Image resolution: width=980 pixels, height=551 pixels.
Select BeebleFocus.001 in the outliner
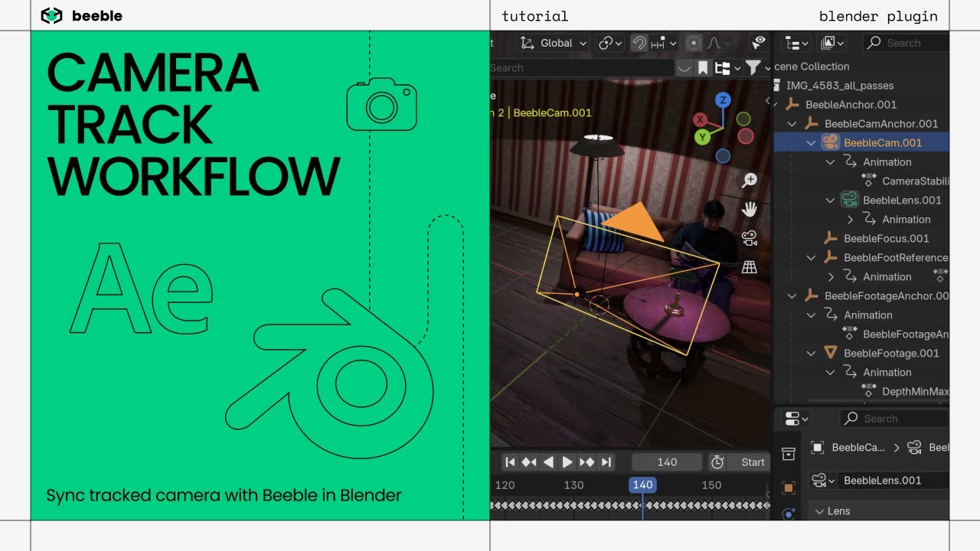[x=886, y=239]
